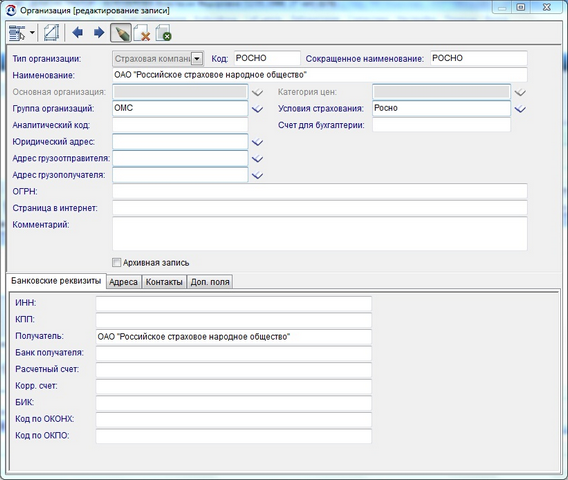
Task: Click the delete record icon with orange X
Action: [142, 33]
